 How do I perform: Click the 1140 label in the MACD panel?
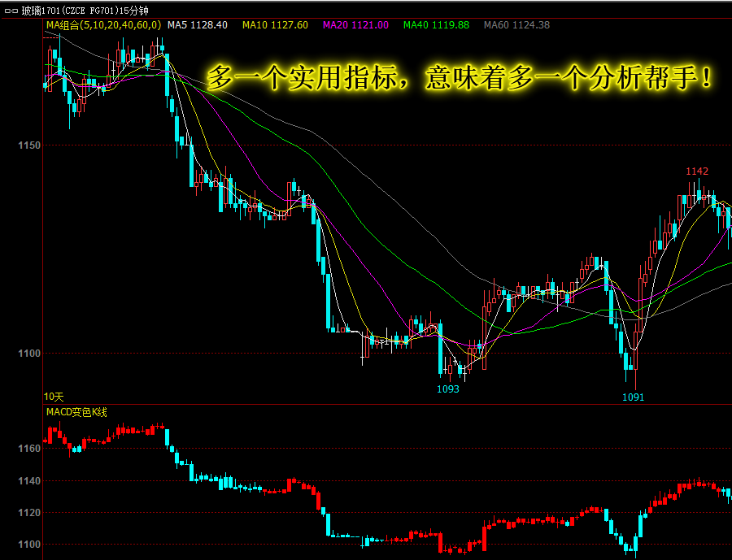click(29, 481)
